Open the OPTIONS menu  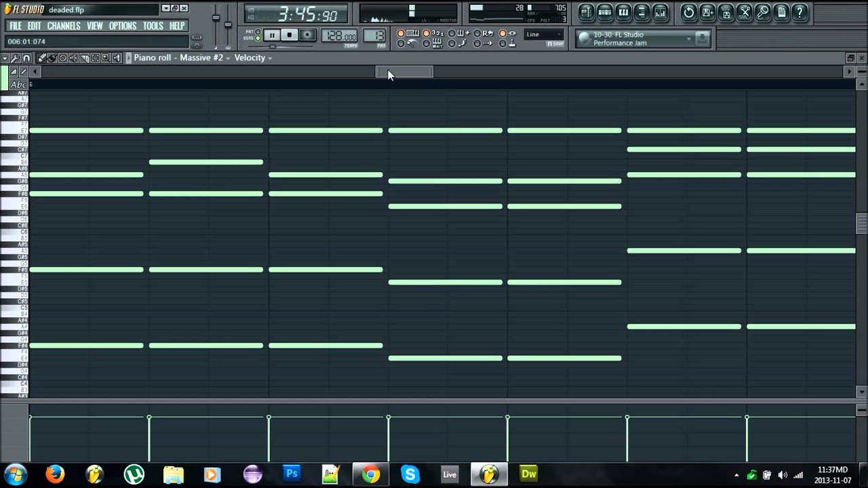pos(123,26)
